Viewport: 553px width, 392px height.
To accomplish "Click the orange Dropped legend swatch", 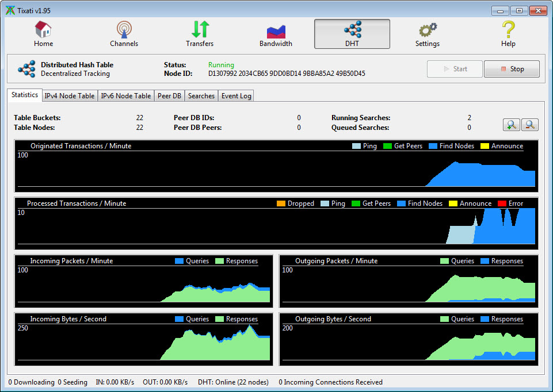I will click(281, 203).
